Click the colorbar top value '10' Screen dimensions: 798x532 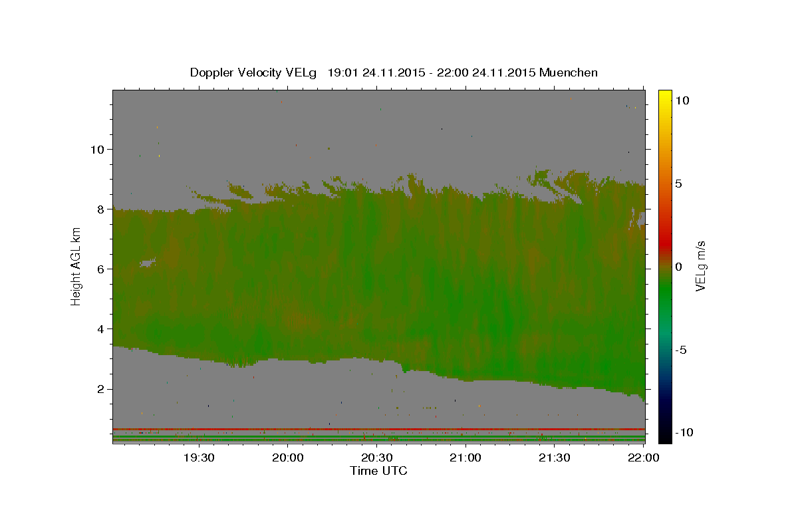click(x=682, y=100)
